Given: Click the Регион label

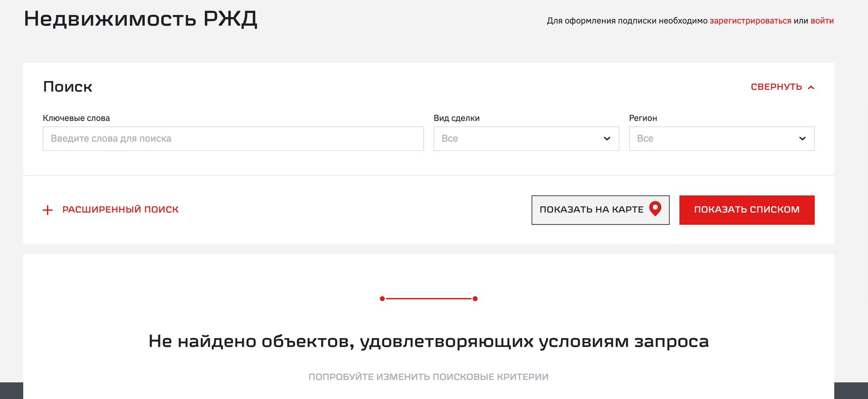Looking at the screenshot, I should tap(643, 118).
